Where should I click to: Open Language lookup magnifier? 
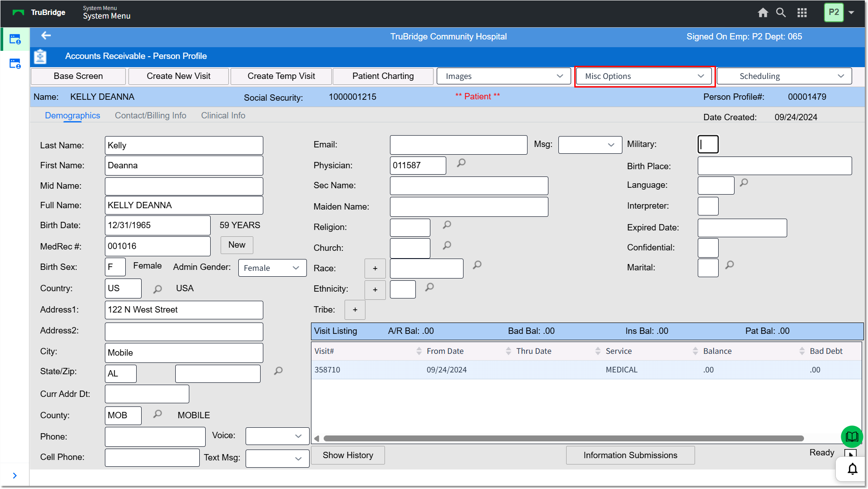tap(744, 182)
